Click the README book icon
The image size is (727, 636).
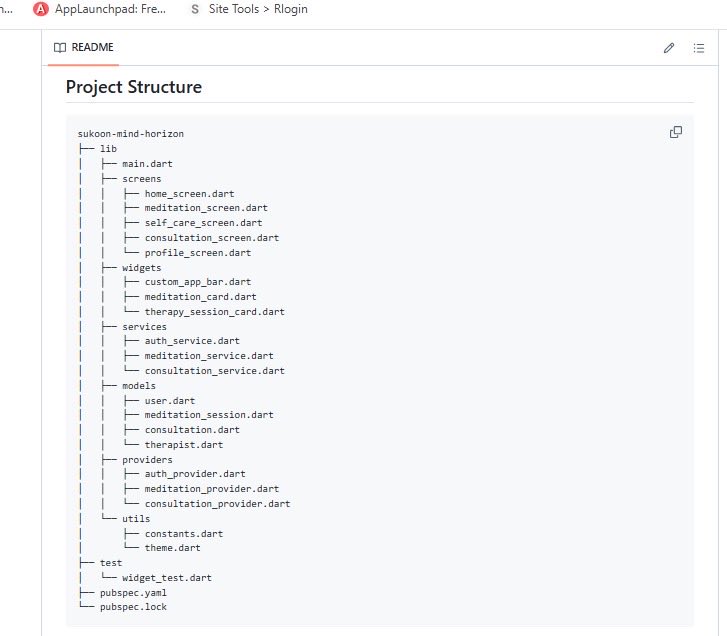60,47
